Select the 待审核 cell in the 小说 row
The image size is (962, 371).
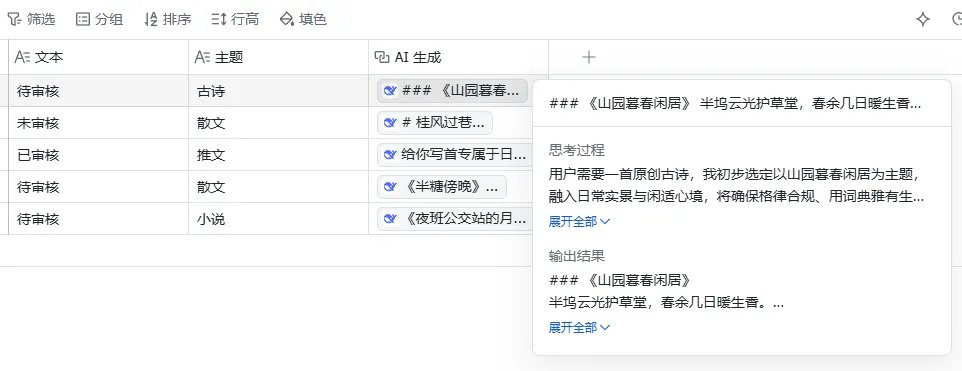tap(98, 219)
